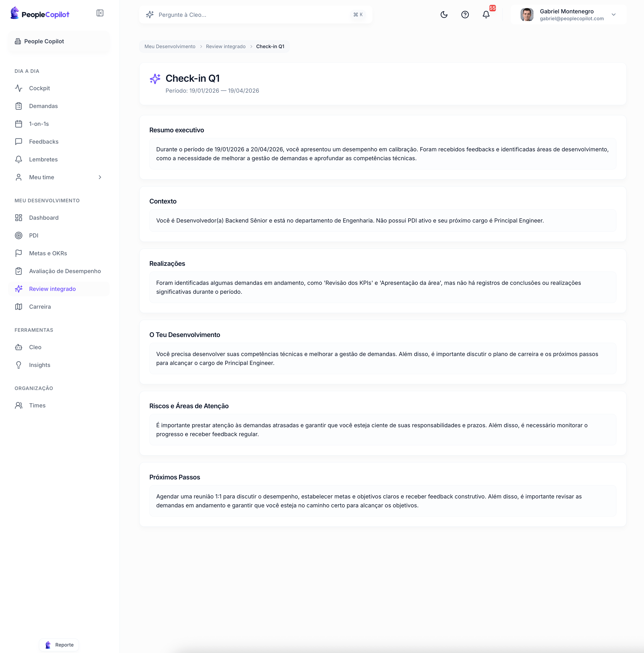The image size is (644, 653).
Task: Expand the Meu time submenu chevron
Action: click(100, 177)
